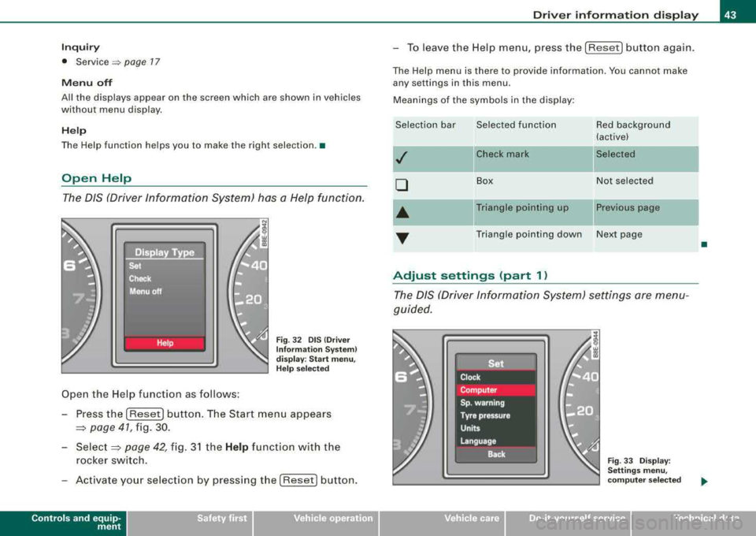
Task: Click the 'Set' title in Fig. 33
Action: pos(495,363)
